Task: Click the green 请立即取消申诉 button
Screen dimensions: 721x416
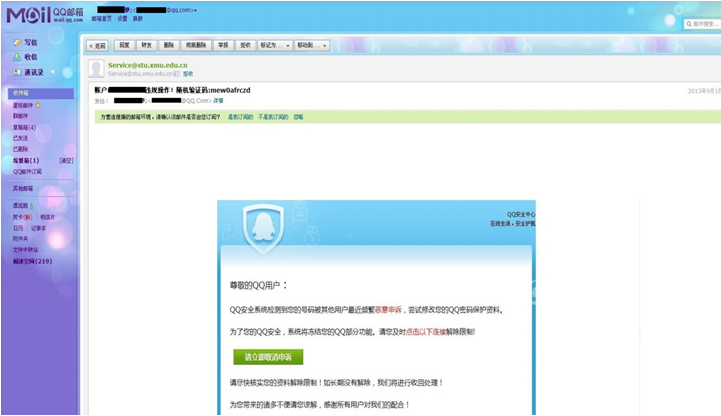Action: click(267, 357)
